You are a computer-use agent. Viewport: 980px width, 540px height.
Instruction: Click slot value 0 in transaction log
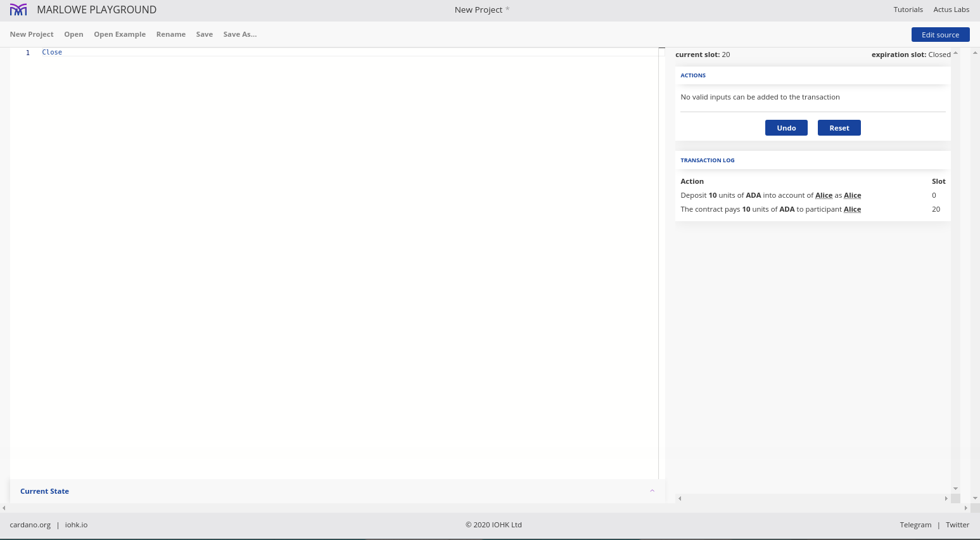point(934,195)
